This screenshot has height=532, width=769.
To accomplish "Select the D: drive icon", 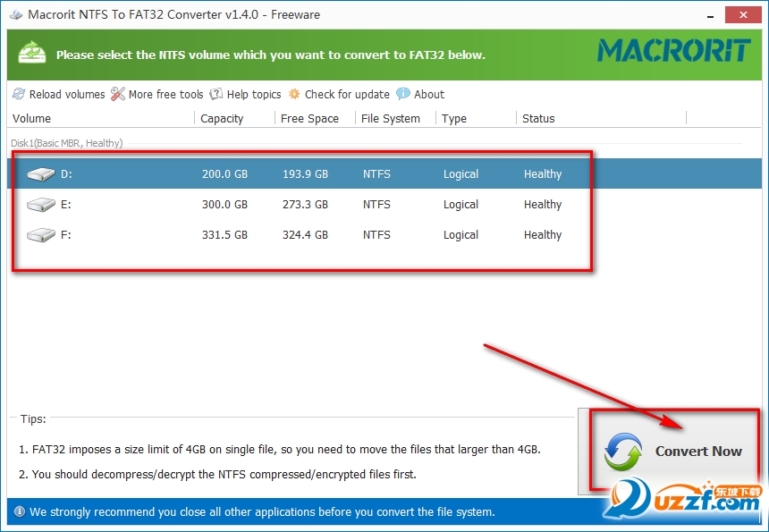I will (x=41, y=174).
